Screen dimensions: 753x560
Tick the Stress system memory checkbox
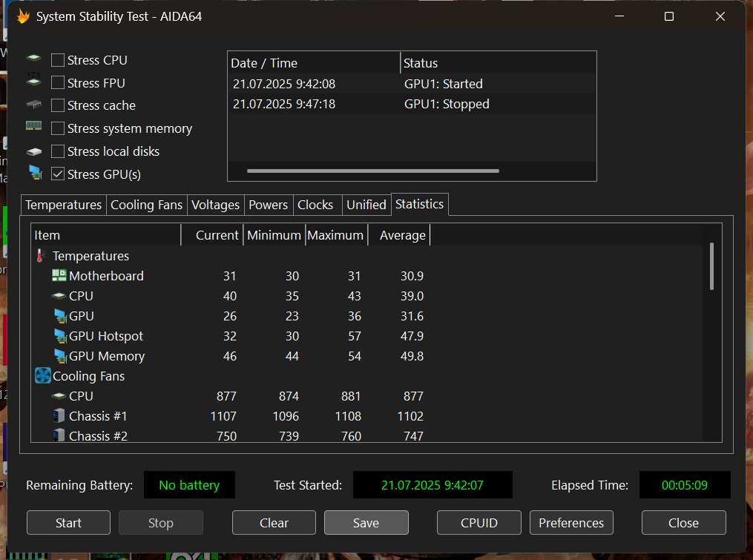(58, 128)
